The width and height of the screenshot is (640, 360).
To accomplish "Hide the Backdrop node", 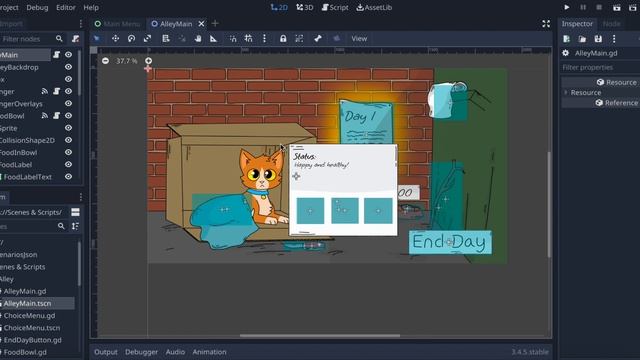I will coord(69,67).
